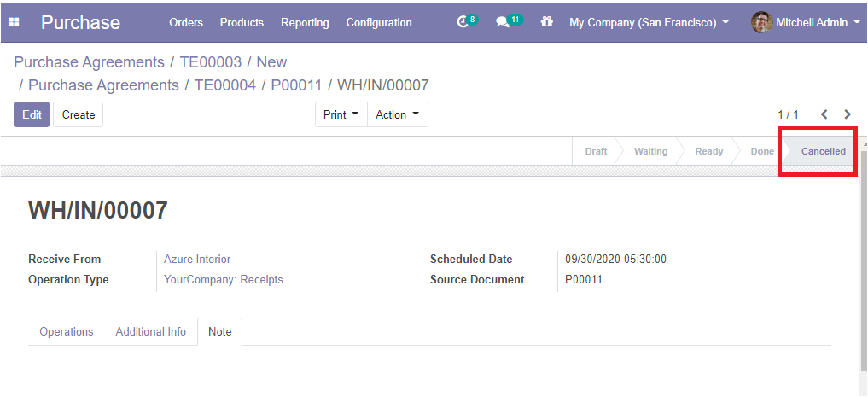Expand My Company (San Francisco) dropdown
This screenshot has height=397, width=868.
649,23
